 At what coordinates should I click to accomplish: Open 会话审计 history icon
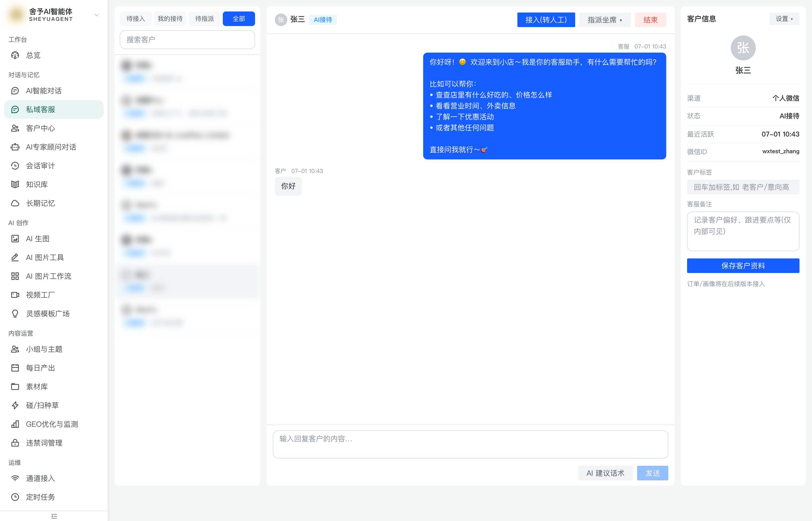click(15, 166)
